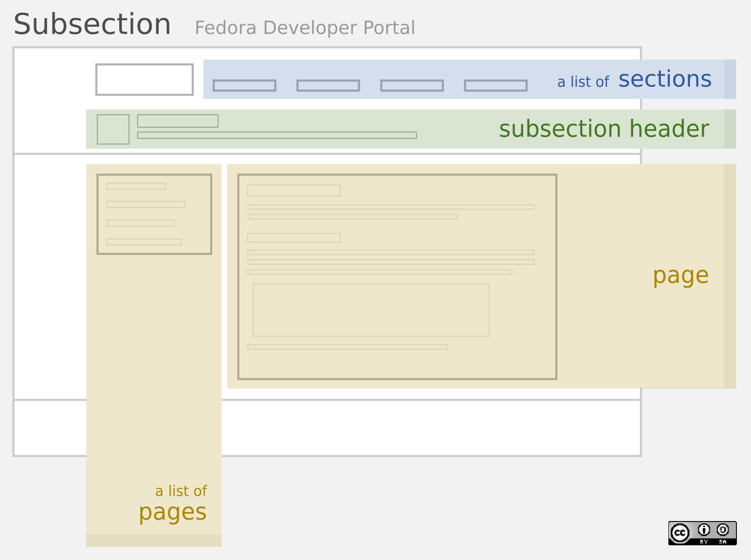Select the second section placeholder in blue bar

point(328,85)
